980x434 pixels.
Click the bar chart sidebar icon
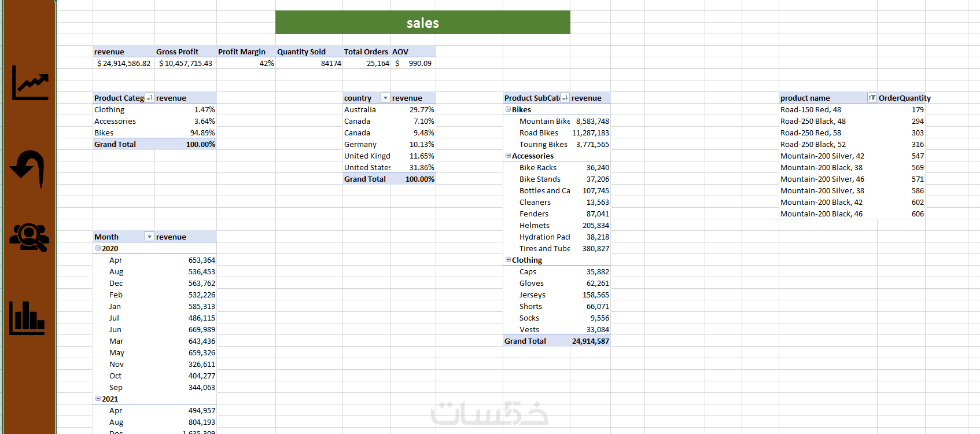click(27, 318)
